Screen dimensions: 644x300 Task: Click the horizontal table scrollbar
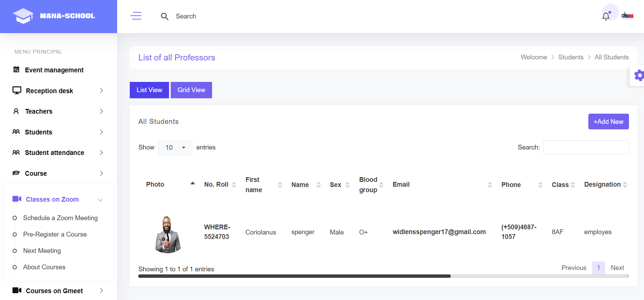(x=294, y=276)
